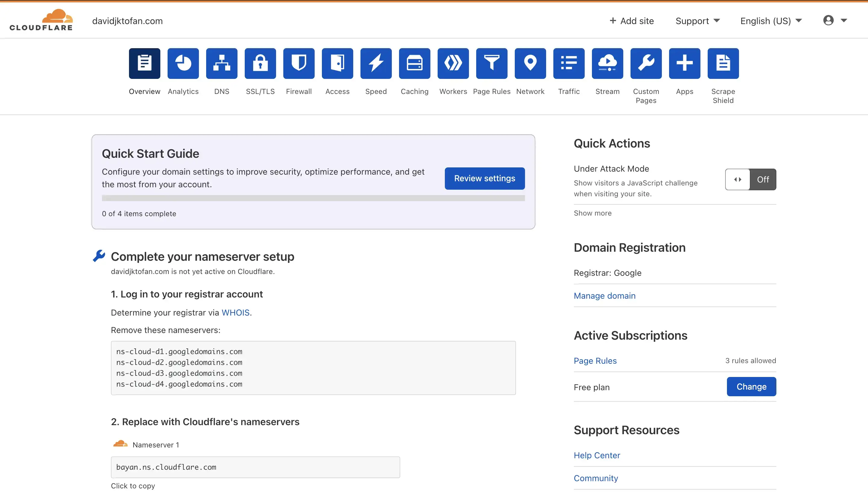
Task: Click the Cloudflare logo
Action: [x=41, y=20]
